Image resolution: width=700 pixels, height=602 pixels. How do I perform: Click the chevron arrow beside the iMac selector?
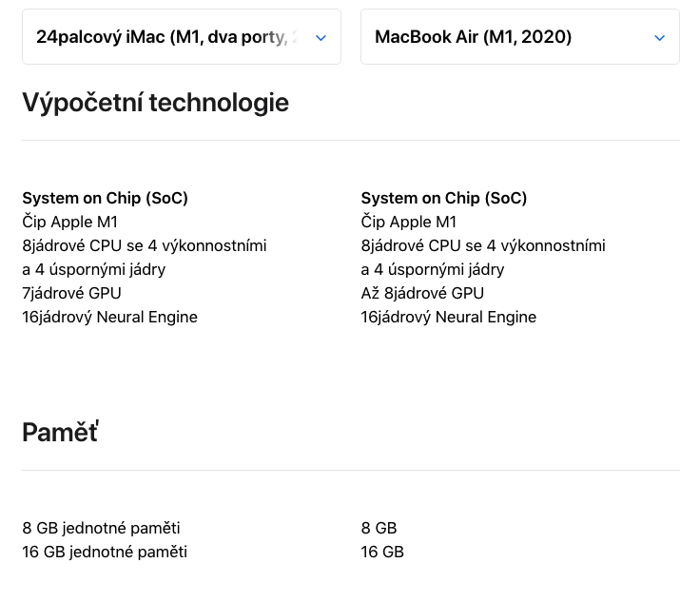321,38
